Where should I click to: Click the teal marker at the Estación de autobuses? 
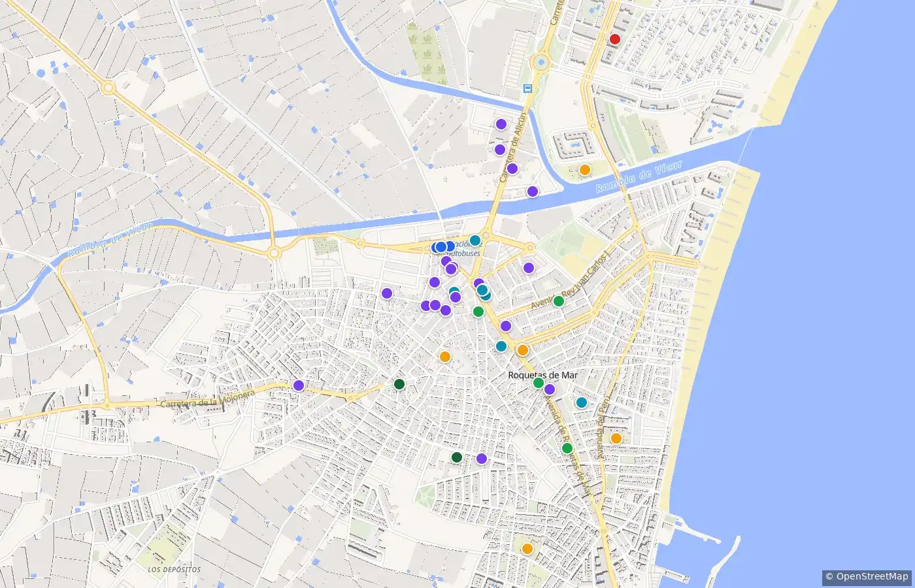475,240
